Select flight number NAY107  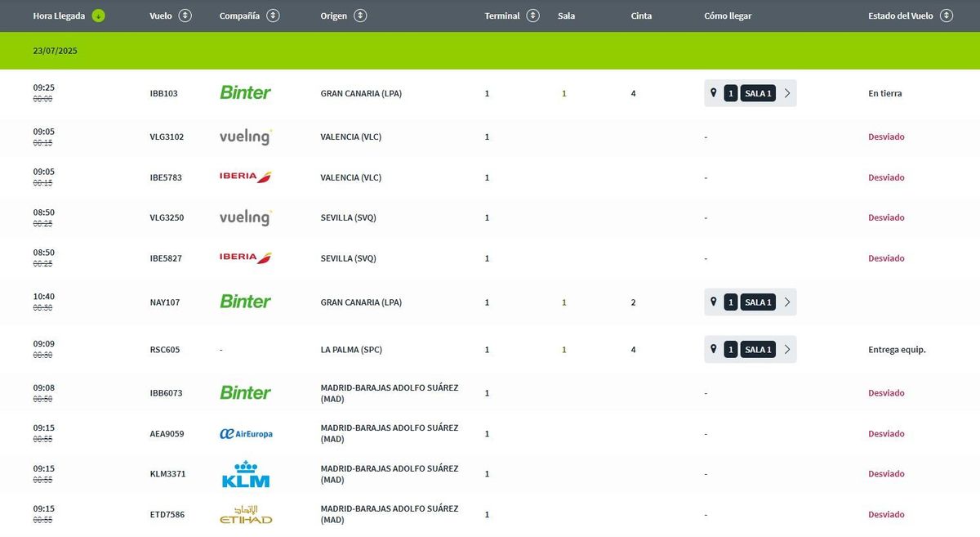[x=165, y=302]
